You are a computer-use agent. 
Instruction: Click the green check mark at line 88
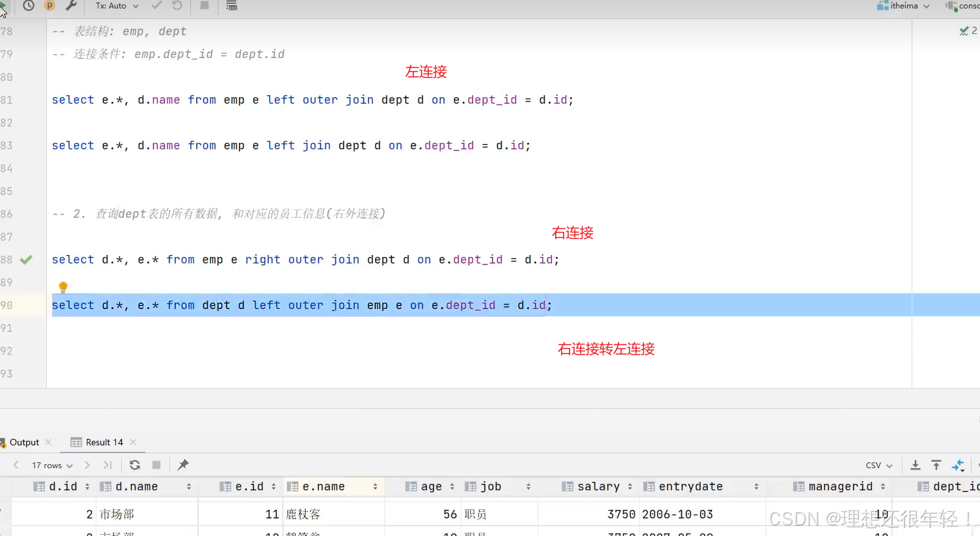26,260
